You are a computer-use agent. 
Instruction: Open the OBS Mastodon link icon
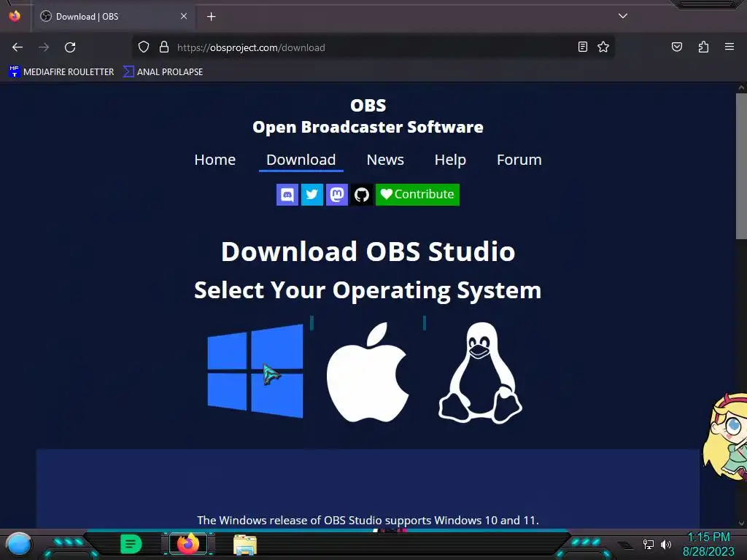337,195
